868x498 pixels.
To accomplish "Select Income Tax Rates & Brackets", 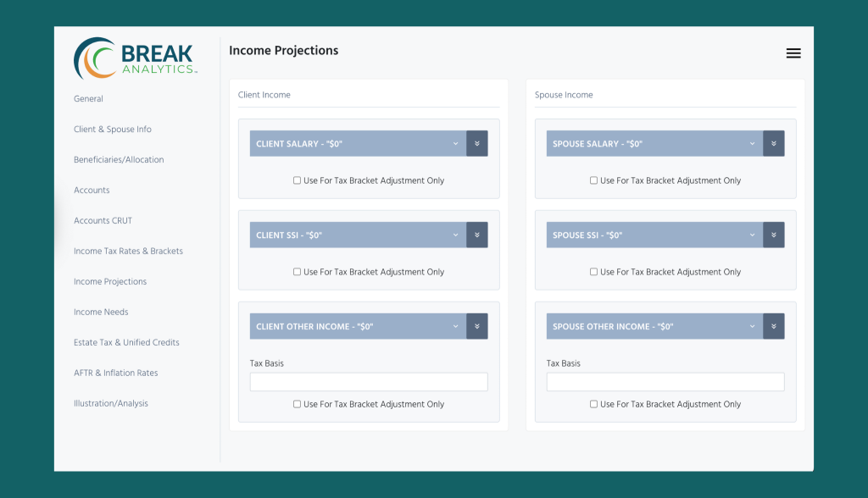I will point(129,251).
